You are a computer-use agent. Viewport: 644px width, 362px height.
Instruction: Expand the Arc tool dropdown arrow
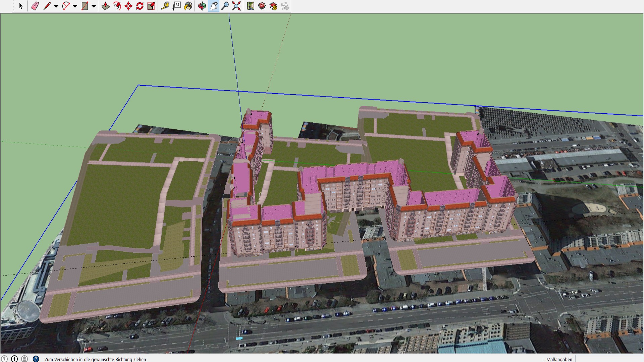pos(75,6)
